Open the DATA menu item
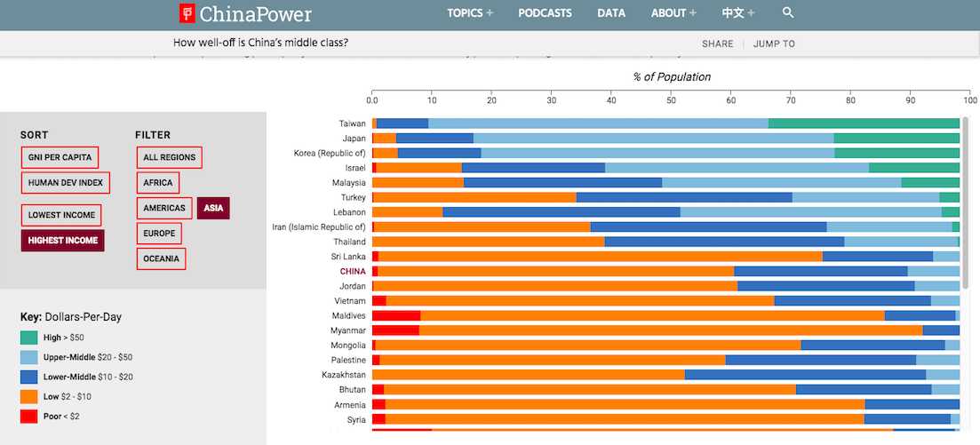Screen dimensions: 980x445 611,13
